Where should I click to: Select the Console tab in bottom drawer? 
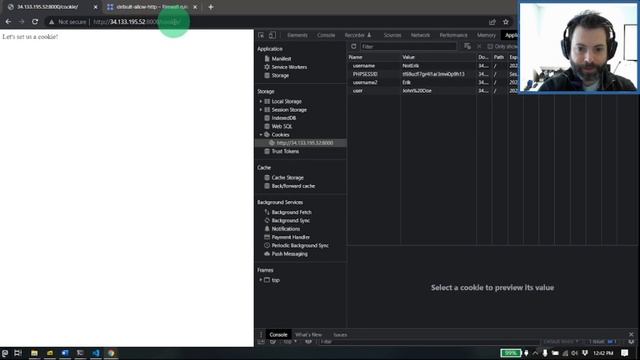278,335
